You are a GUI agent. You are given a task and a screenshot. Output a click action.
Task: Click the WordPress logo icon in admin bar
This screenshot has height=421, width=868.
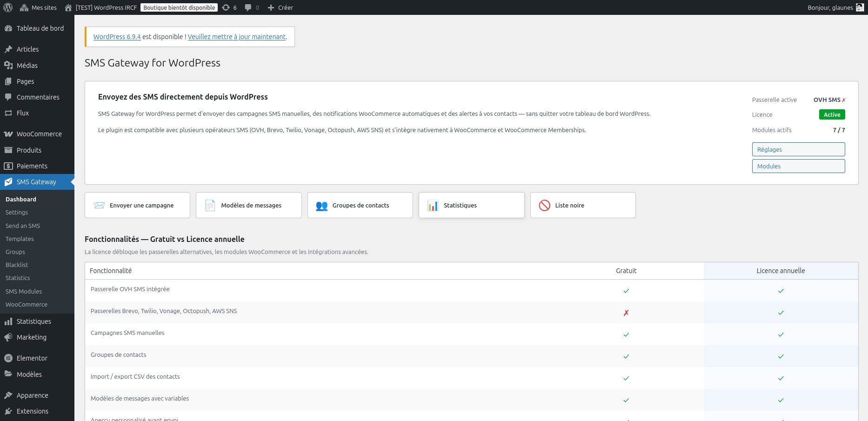(8, 7)
